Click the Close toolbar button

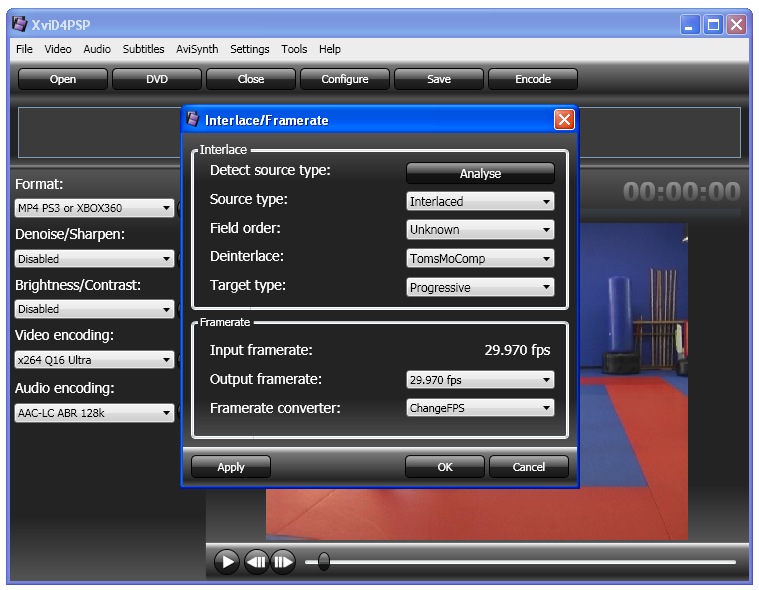pos(251,79)
